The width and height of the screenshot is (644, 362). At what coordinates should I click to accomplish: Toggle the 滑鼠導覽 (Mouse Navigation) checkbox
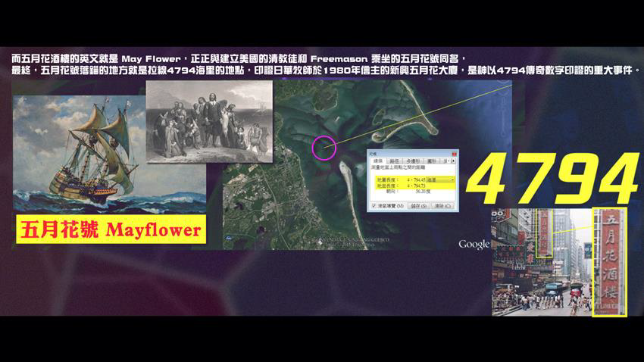point(374,206)
